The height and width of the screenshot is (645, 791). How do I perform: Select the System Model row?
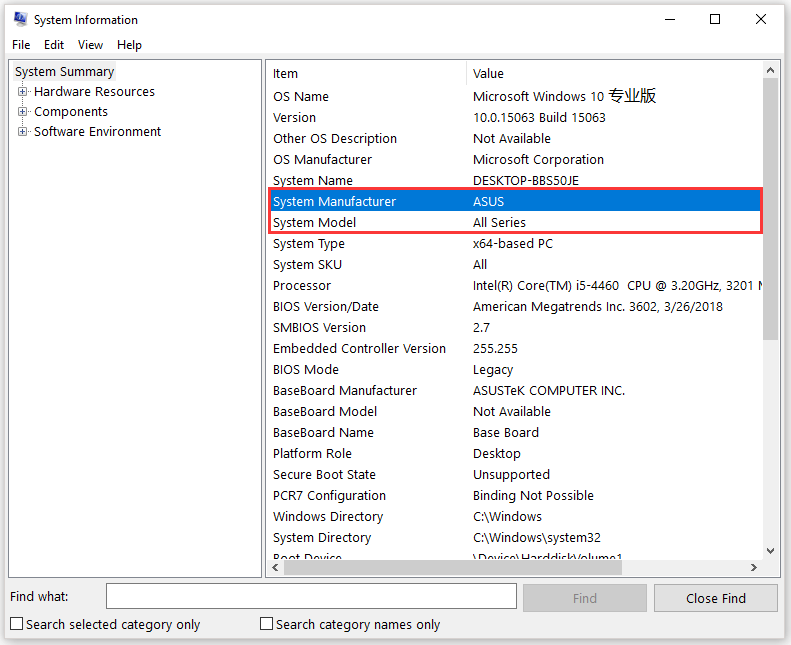pyautogui.click(x=515, y=222)
